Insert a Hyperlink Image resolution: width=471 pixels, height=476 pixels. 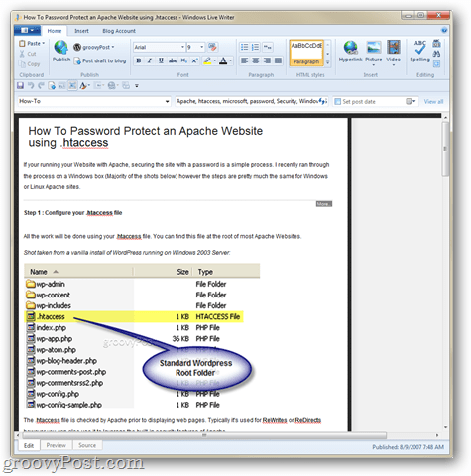[x=350, y=51]
